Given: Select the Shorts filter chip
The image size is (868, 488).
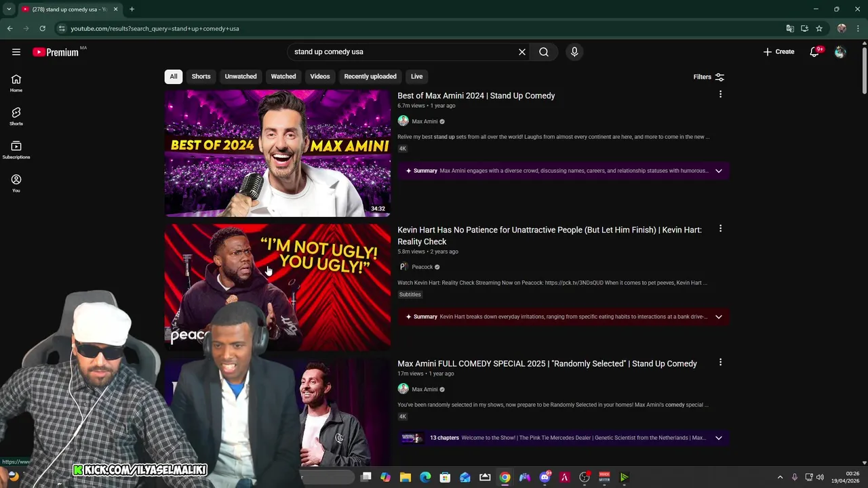Looking at the screenshot, I should click(x=201, y=77).
